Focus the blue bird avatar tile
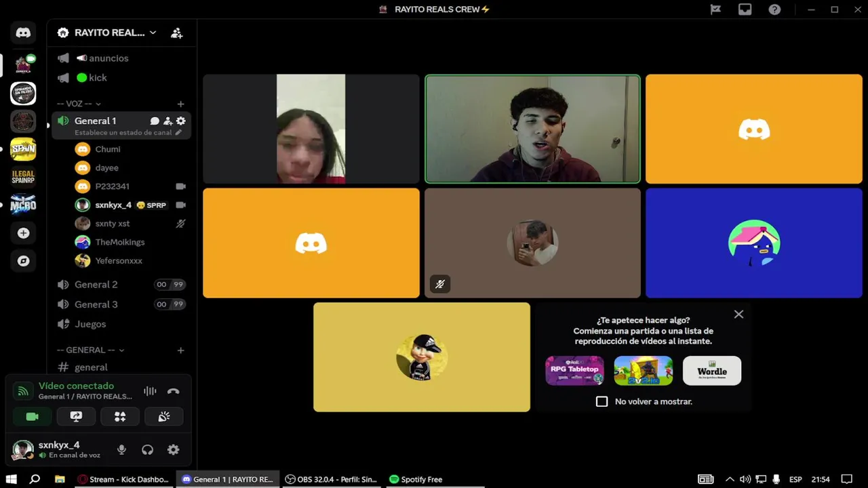The image size is (868, 488). pyautogui.click(x=754, y=243)
